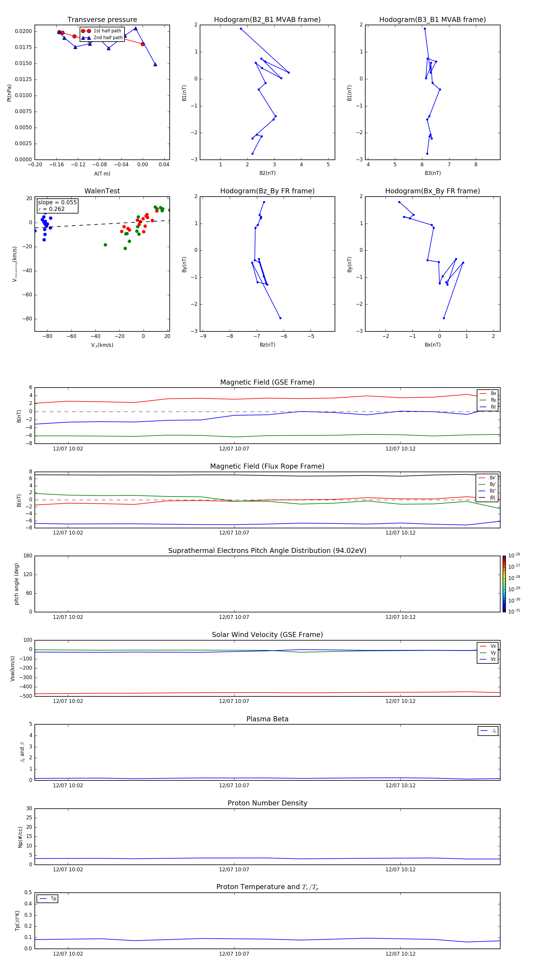Click the 'Proton Temperature and Te/Tp' title

click(x=267, y=887)
